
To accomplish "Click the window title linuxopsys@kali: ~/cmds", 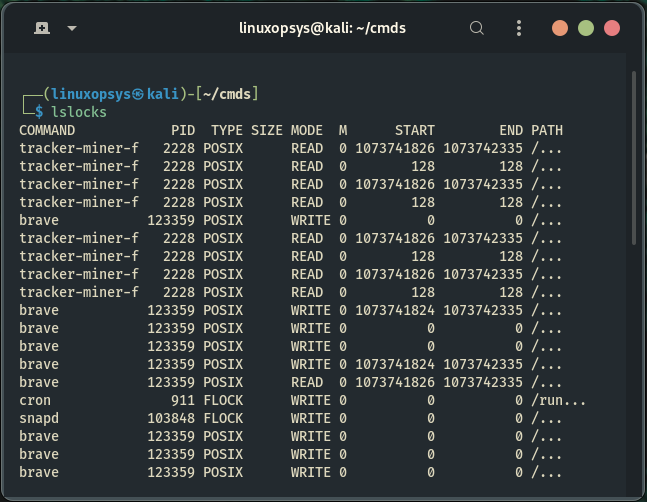I will pos(322,28).
